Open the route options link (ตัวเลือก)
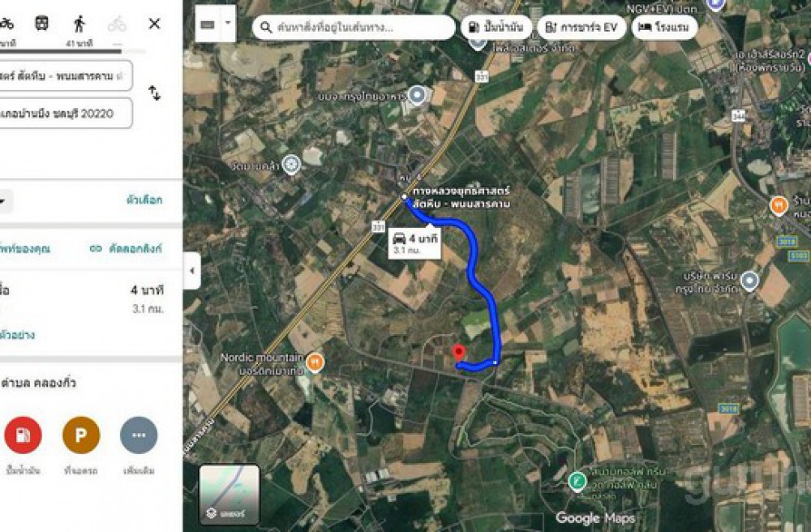 (x=144, y=200)
